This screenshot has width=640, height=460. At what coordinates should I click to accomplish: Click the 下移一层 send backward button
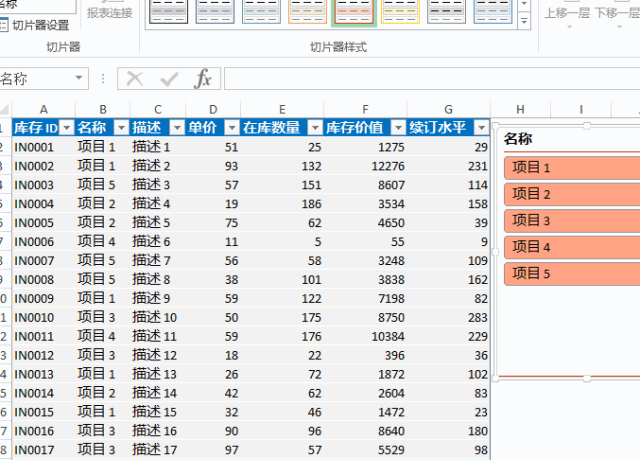pos(617,16)
